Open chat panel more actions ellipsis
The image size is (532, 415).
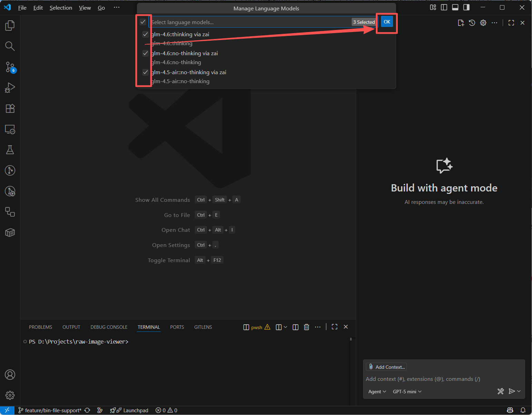(494, 23)
